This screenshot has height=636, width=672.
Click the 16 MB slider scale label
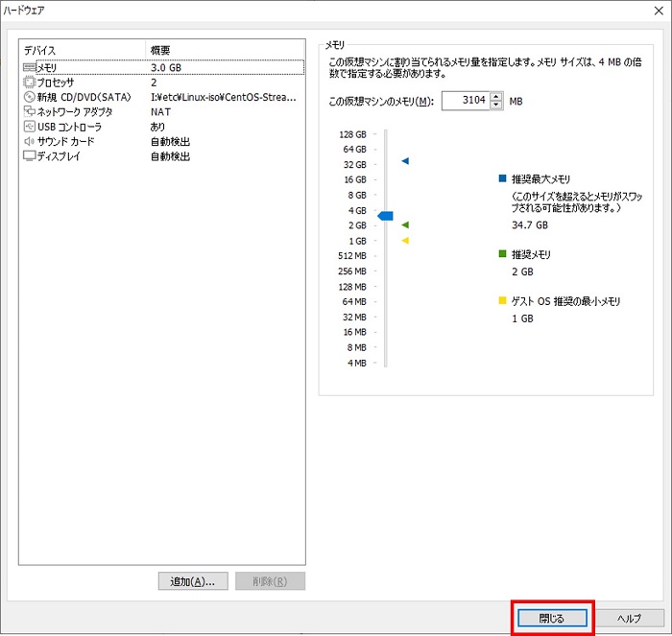coord(355,332)
